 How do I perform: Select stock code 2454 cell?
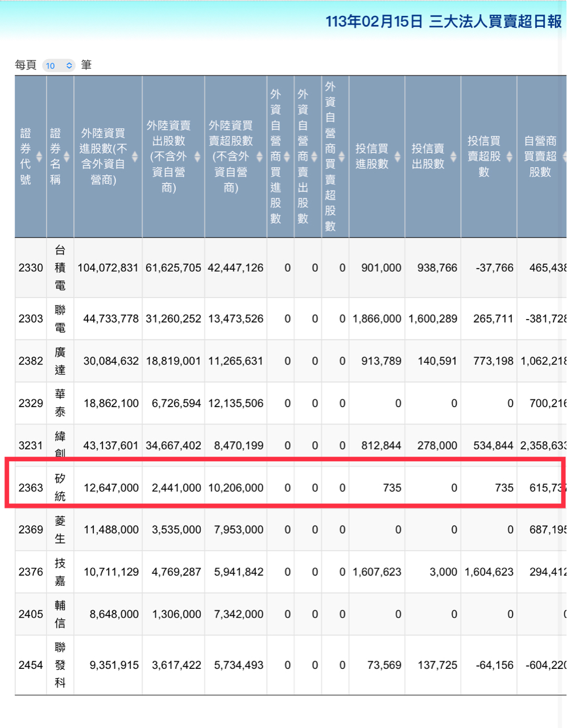31,665
